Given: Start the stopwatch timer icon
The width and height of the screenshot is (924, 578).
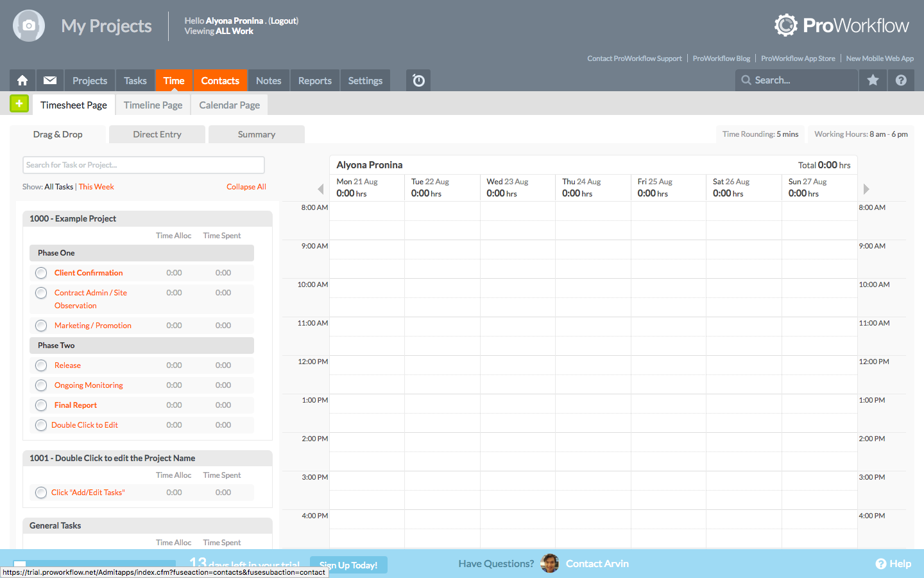Looking at the screenshot, I should pyautogui.click(x=418, y=80).
